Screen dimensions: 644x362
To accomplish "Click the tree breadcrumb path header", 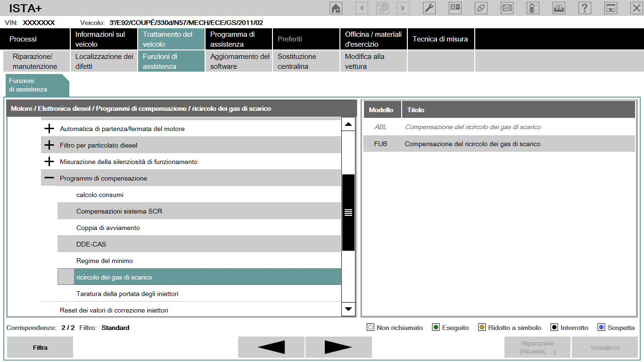I will 182,108.
